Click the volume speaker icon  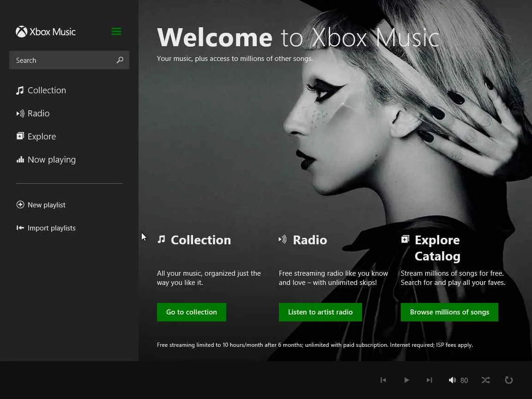(452, 380)
